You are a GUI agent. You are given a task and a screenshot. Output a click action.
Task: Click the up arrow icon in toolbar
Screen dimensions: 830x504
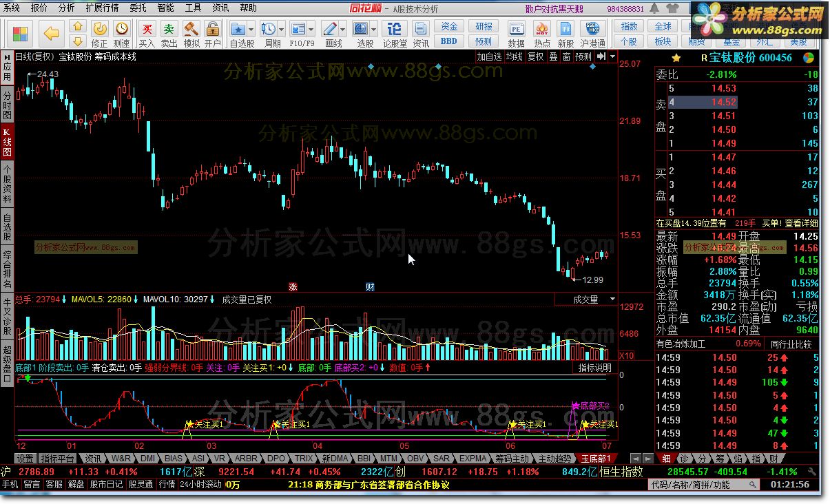coord(79,26)
